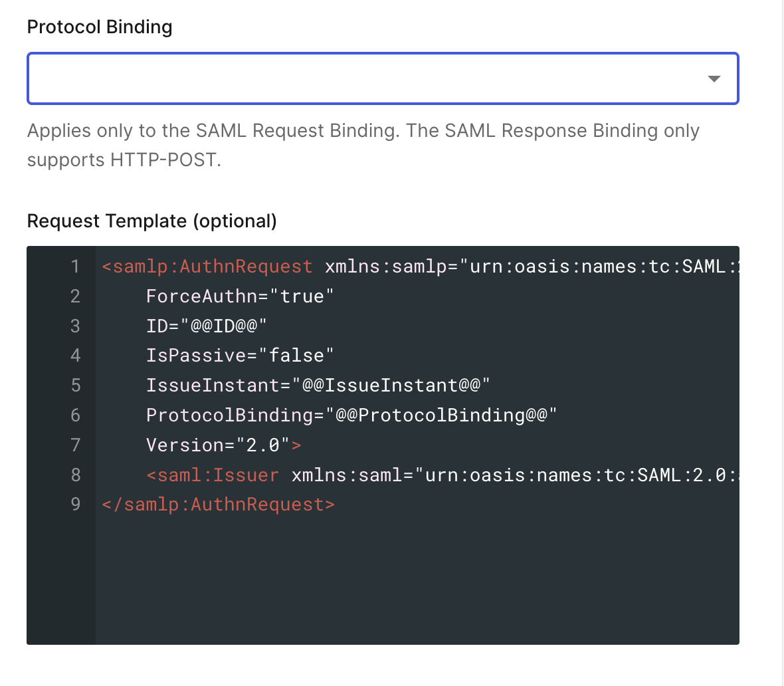Place cursor in the ID="@@ID@@" line
Screen dimensions: 784x686
[x=207, y=326]
